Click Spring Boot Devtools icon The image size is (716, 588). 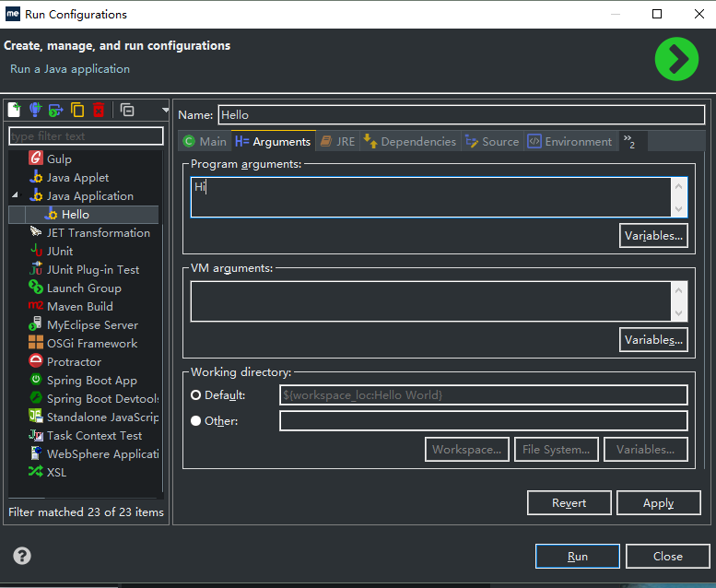(x=36, y=397)
